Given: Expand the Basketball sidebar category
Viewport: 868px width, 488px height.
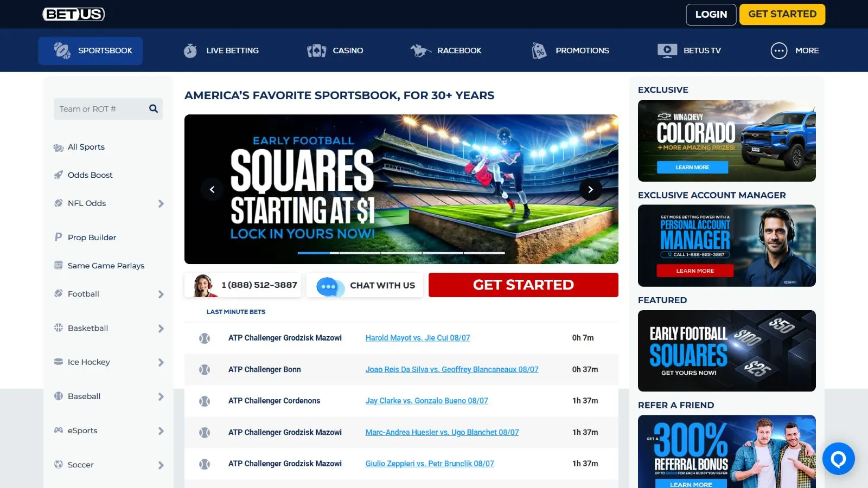Looking at the screenshot, I should pyautogui.click(x=161, y=329).
